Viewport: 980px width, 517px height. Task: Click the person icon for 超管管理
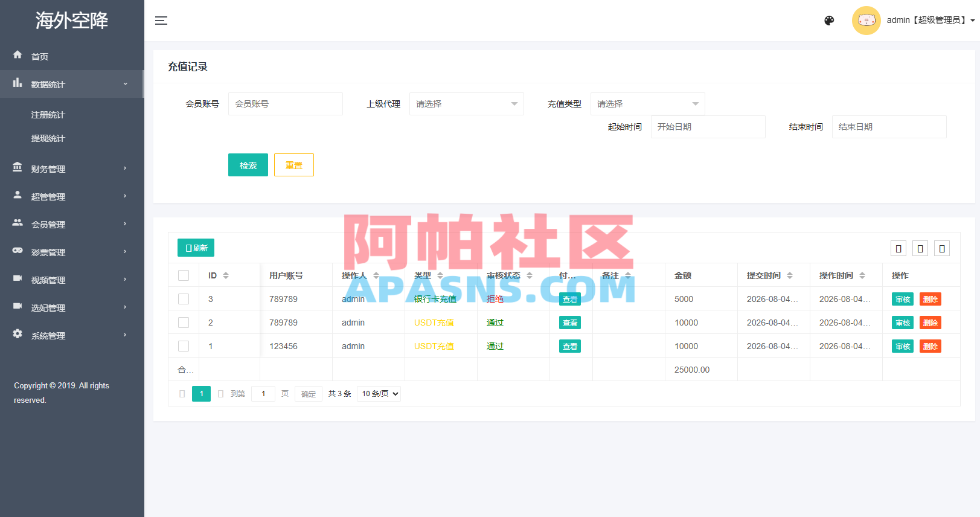[x=18, y=195]
